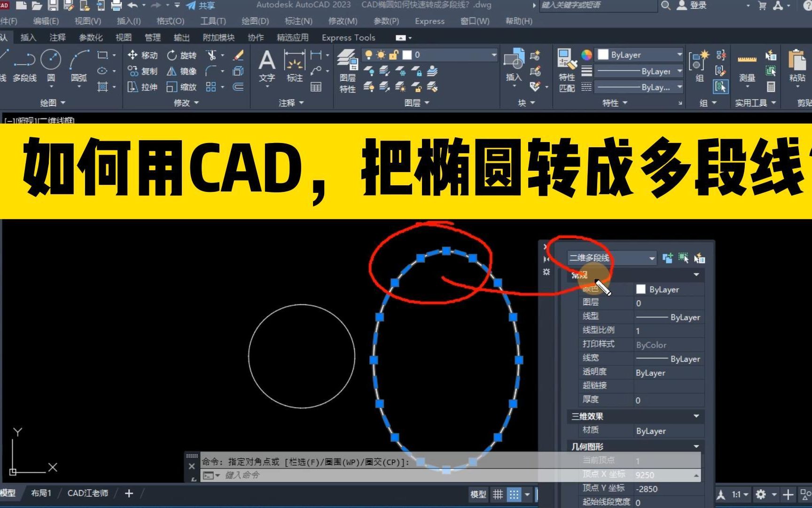The height and width of the screenshot is (508, 812).
Task: Collapse 常规 general section
Action: coord(696,275)
